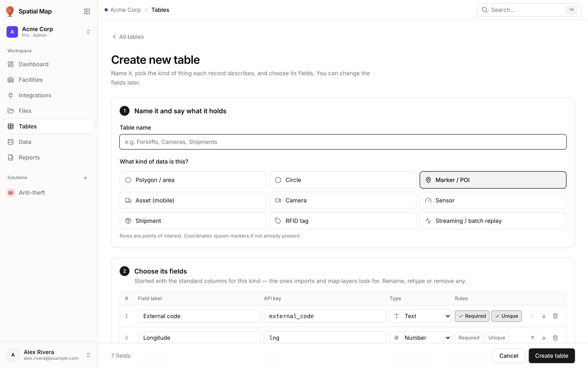Toggle Unique rule for External code
The width and height of the screenshot is (588, 368).
click(x=507, y=316)
